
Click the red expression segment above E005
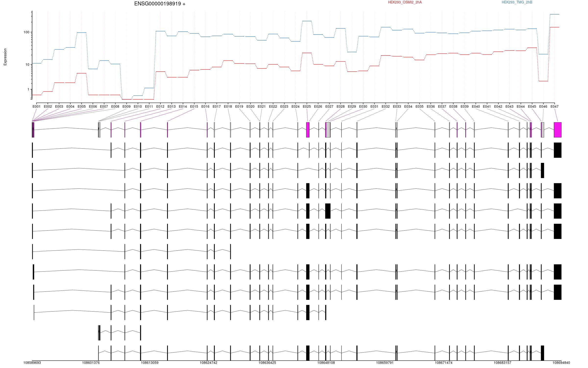pyautogui.click(x=82, y=73)
